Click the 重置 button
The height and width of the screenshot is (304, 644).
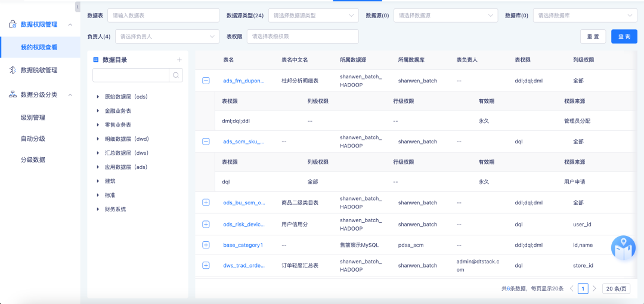click(593, 36)
